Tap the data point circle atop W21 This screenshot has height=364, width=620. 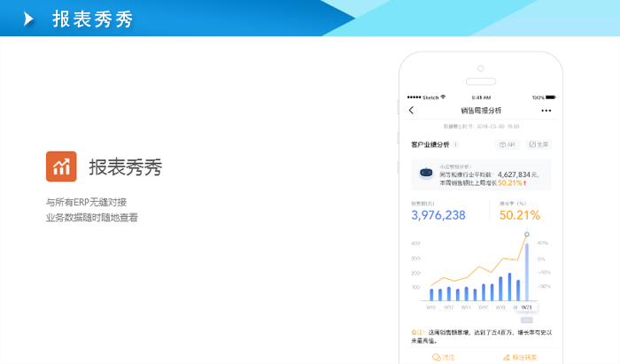click(527, 235)
